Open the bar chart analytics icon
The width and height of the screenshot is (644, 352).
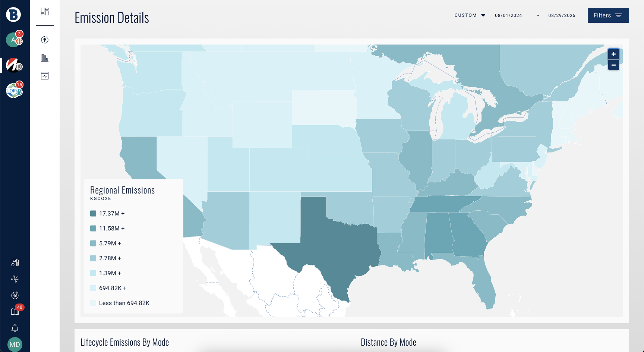pos(45,58)
